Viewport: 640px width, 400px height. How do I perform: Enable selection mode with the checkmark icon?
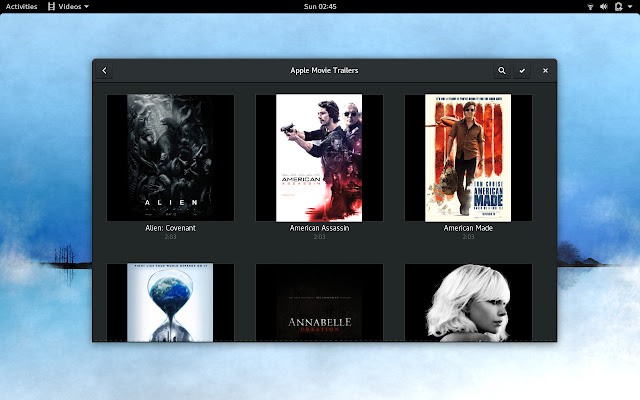point(522,71)
